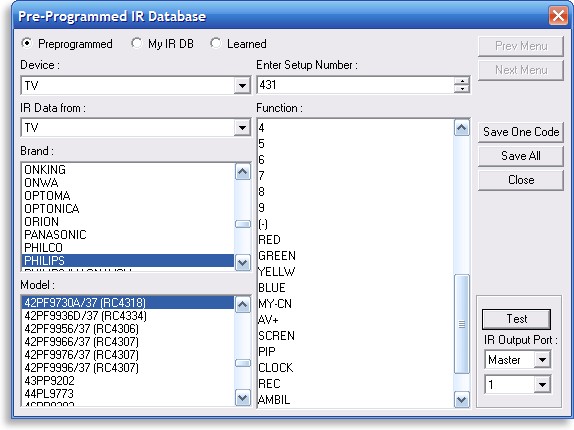Select the GREEN function
Screen dimensions: 574x430
click(355, 256)
